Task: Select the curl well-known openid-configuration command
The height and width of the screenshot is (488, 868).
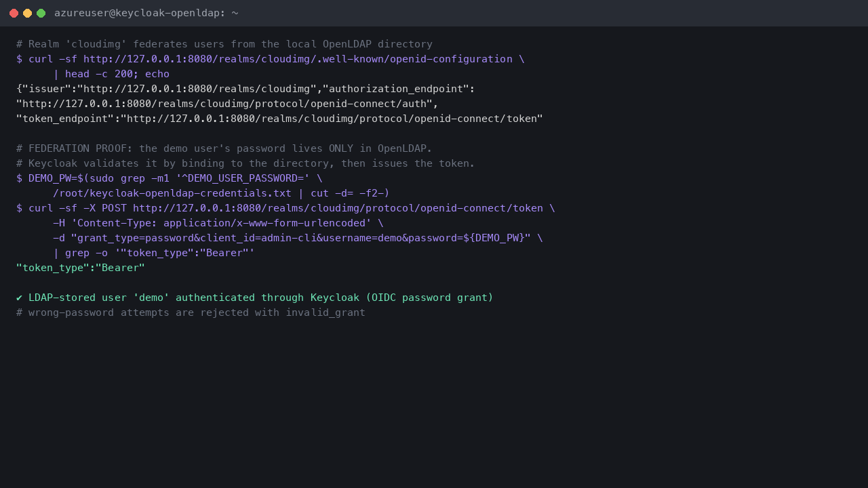Action: click(x=271, y=59)
